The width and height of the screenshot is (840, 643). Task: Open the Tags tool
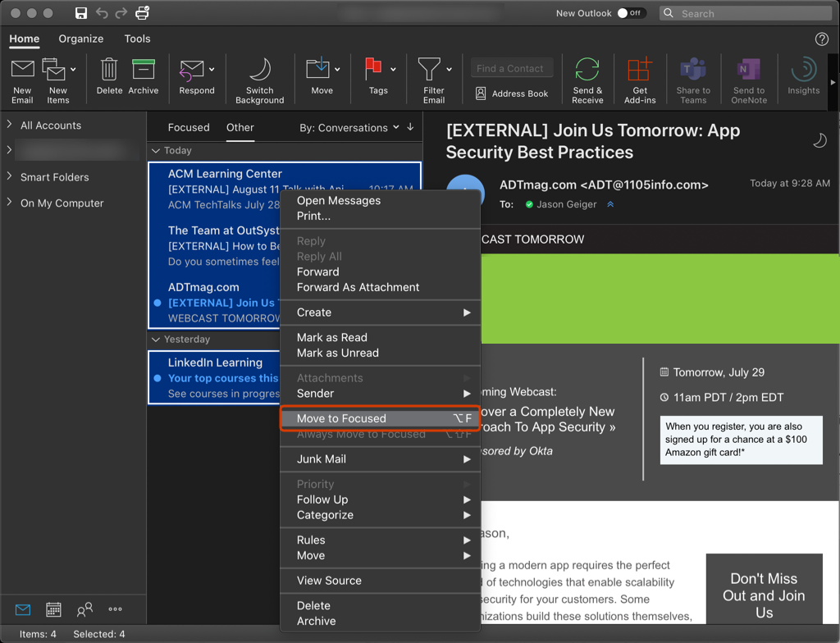[x=375, y=79]
